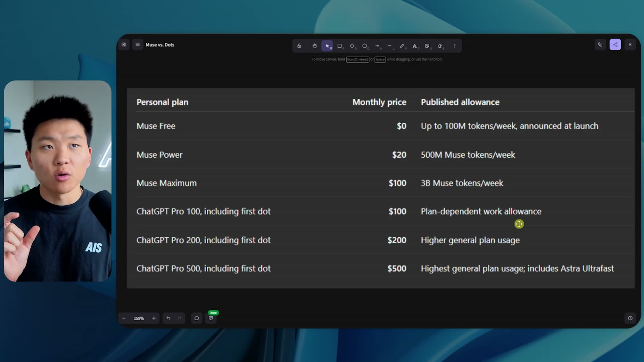Select the Selection arrow tool
The width and height of the screenshot is (644, 362).
coord(327,46)
